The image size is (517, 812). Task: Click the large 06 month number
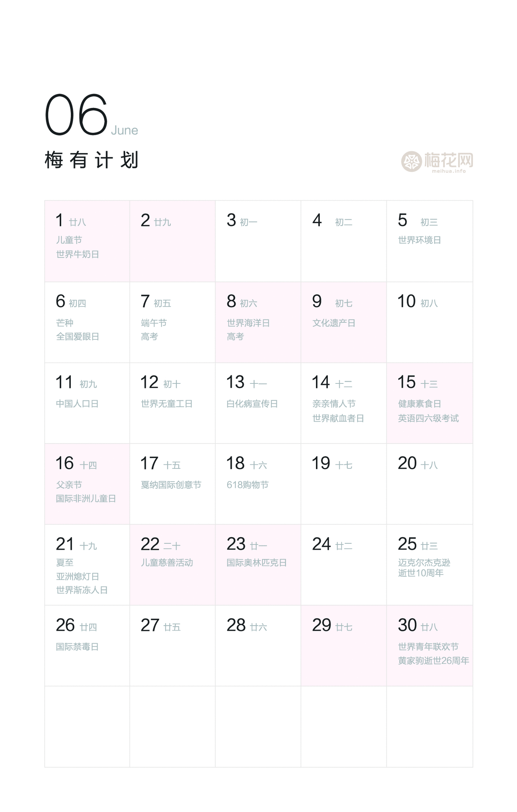click(x=76, y=115)
